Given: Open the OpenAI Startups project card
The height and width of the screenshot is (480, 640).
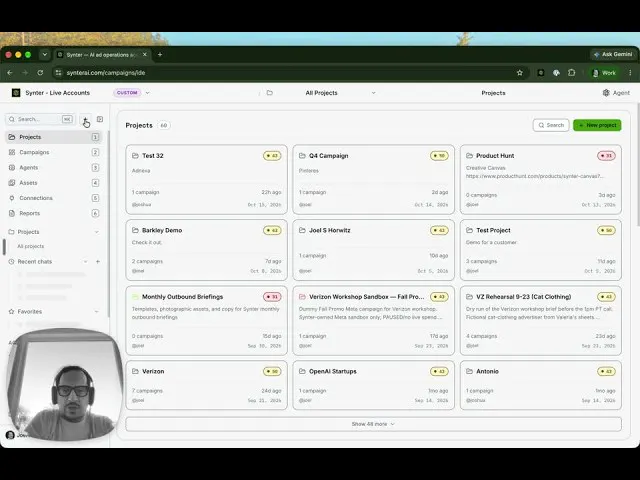Looking at the screenshot, I should [373, 385].
